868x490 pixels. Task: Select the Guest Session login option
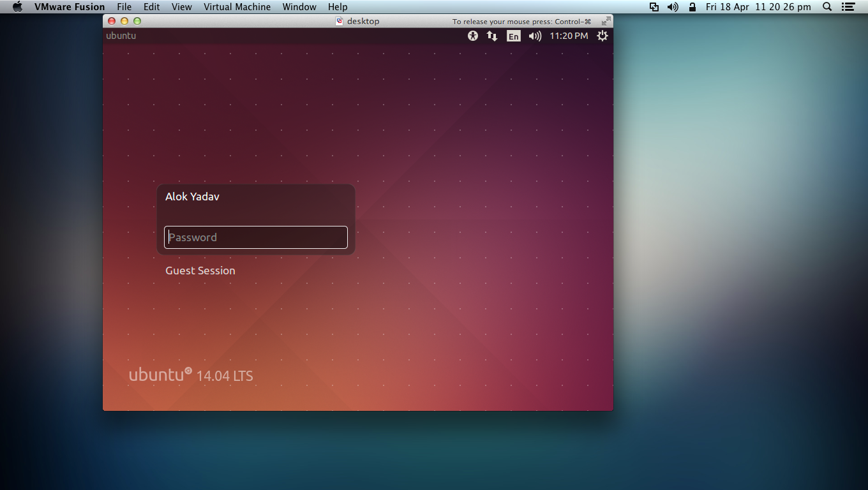tap(200, 271)
